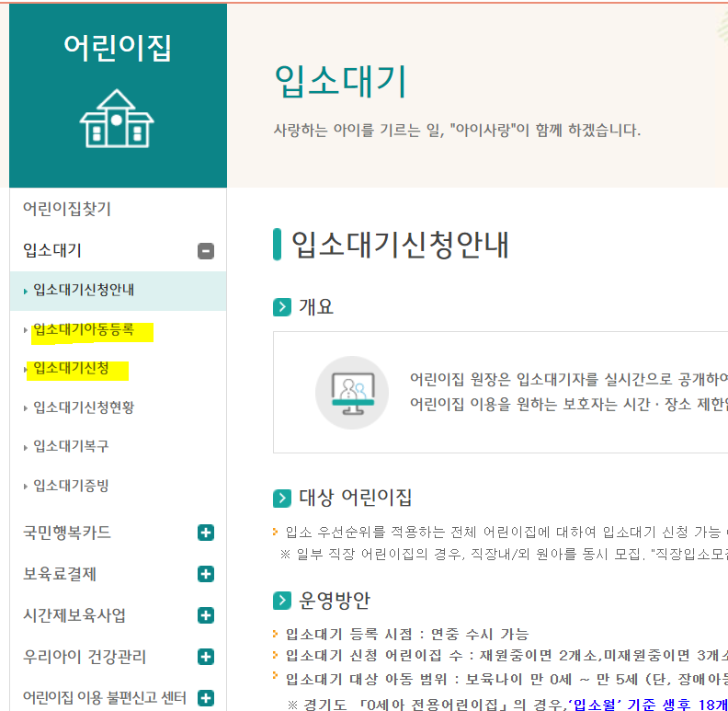Screen dimensions: 728x711
Task: Click the '입소대기 대상 아동 범위' line
Action: coord(506,680)
